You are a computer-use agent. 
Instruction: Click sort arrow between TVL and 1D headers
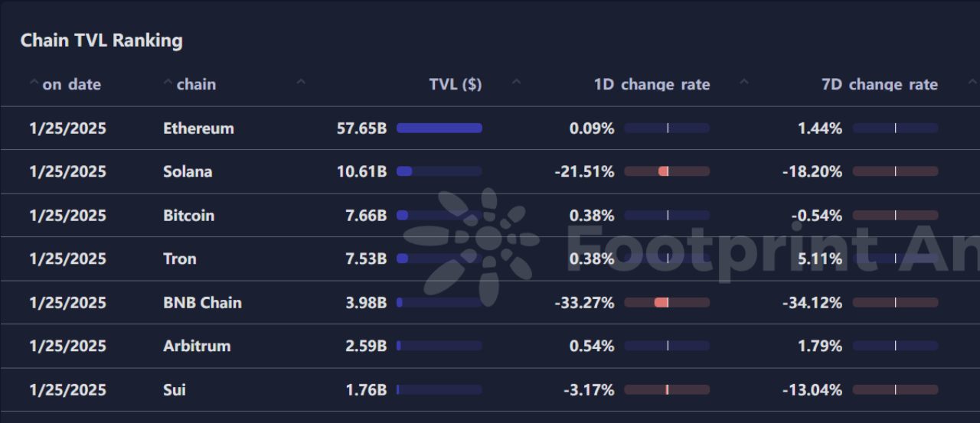tap(516, 81)
